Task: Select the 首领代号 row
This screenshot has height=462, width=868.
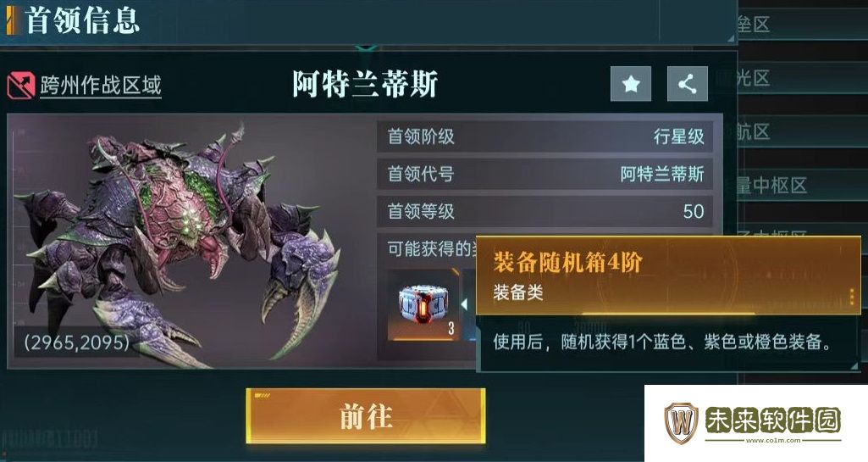Action: pos(545,174)
